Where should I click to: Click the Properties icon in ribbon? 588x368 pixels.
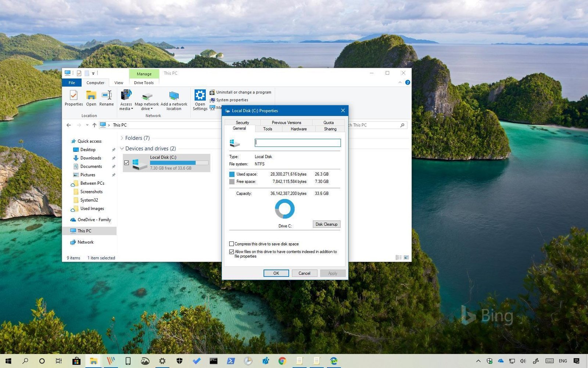point(73,96)
